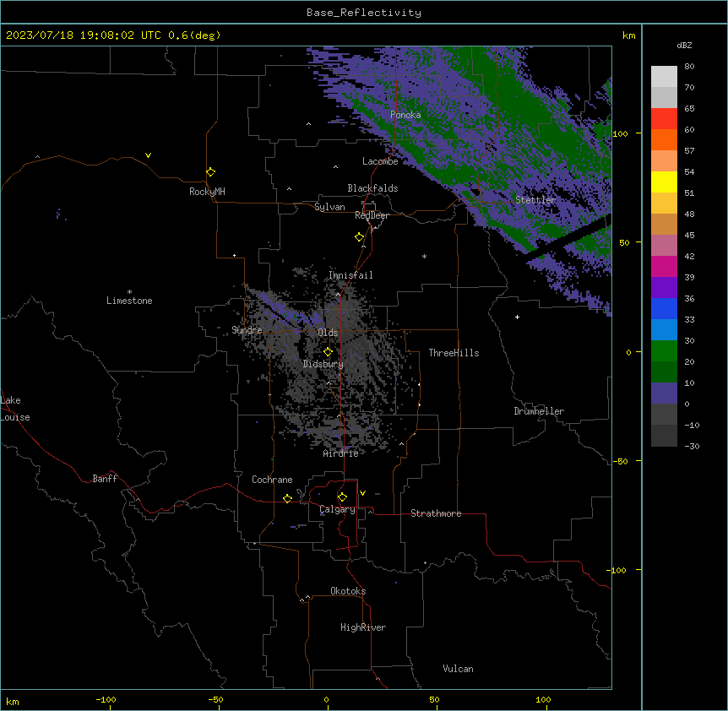Select the Lacombe city label

(380, 161)
